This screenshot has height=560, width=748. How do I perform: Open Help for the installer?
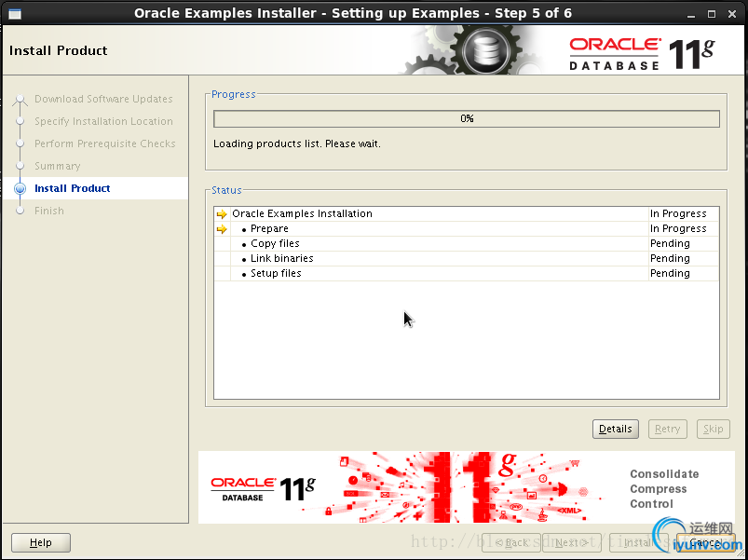(x=41, y=542)
